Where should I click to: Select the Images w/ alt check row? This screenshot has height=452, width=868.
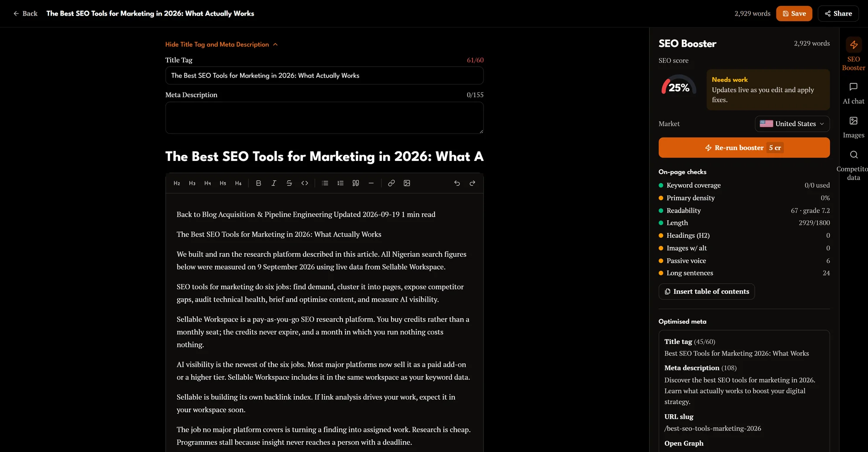(x=744, y=248)
